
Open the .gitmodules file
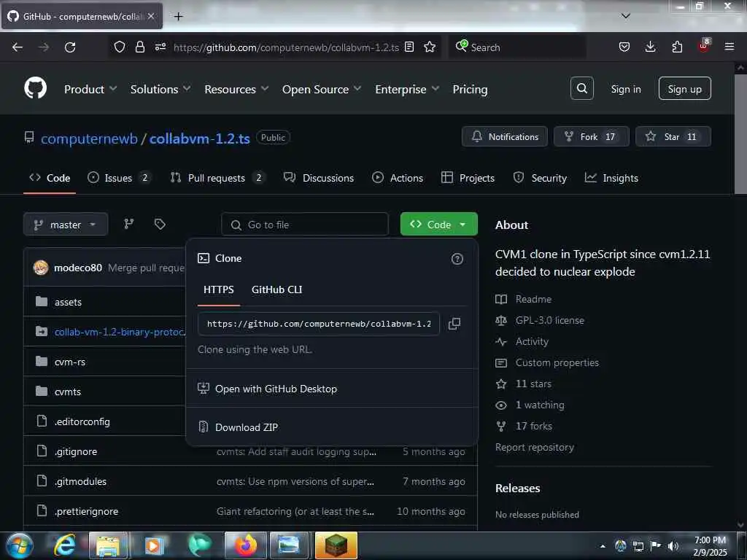[80, 481]
